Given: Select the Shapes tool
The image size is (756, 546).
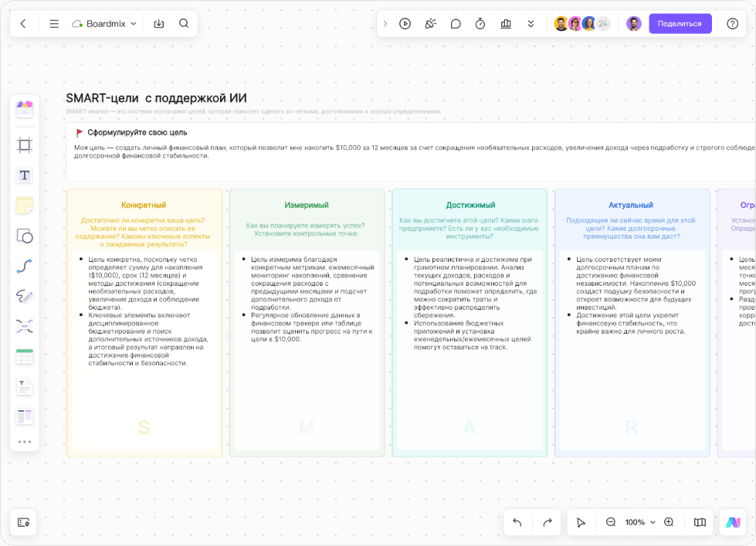Looking at the screenshot, I should coord(25,236).
